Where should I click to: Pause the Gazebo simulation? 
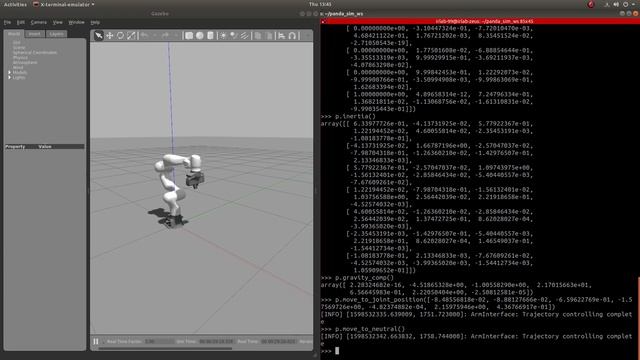point(96,341)
